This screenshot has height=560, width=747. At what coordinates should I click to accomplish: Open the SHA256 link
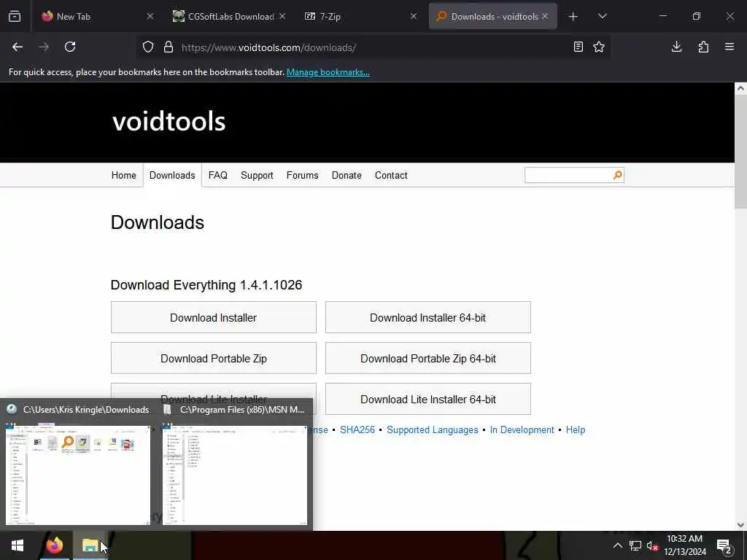point(357,429)
